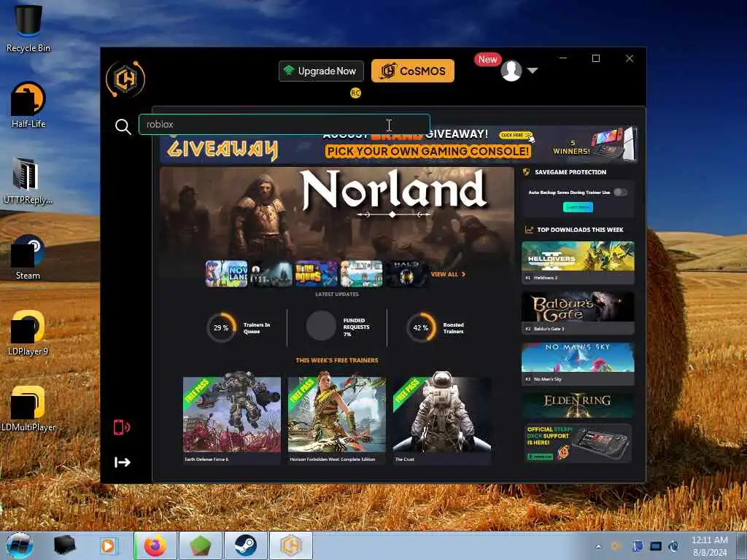Open Recycle Bin desktop icon
The width and height of the screenshot is (747, 560).
tap(28, 28)
